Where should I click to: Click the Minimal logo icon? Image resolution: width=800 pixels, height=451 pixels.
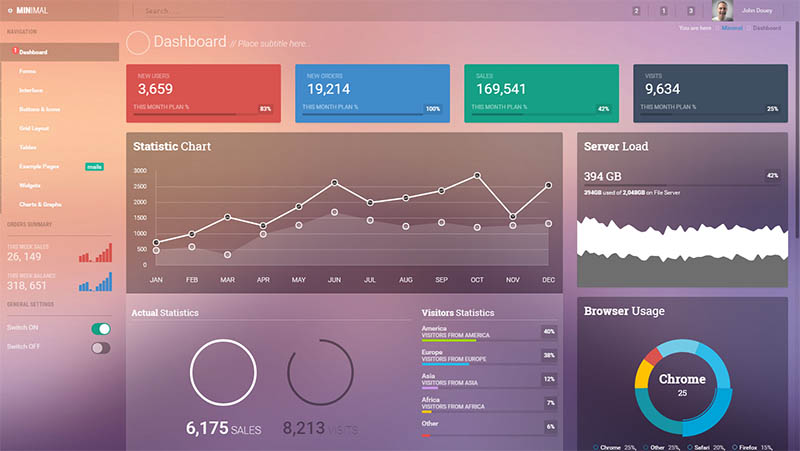click(9, 11)
